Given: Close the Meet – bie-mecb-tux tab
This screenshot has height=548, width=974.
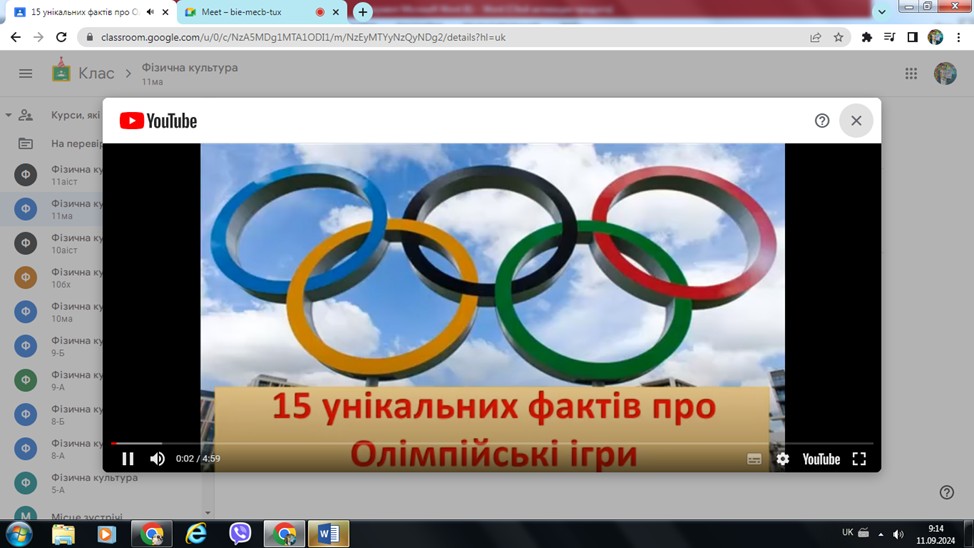Looking at the screenshot, I should coord(335,12).
